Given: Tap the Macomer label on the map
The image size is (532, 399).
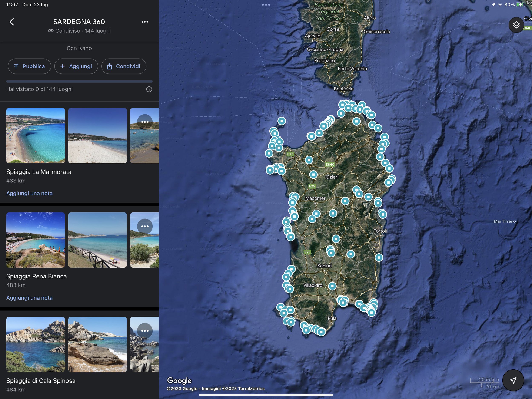Looking at the screenshot, I should tap(315, 198).
